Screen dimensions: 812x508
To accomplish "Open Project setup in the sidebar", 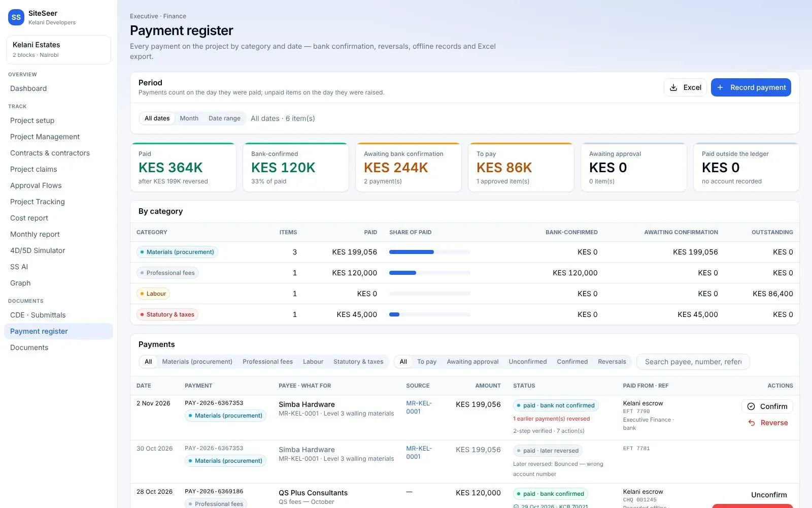I will pos(58,120).
